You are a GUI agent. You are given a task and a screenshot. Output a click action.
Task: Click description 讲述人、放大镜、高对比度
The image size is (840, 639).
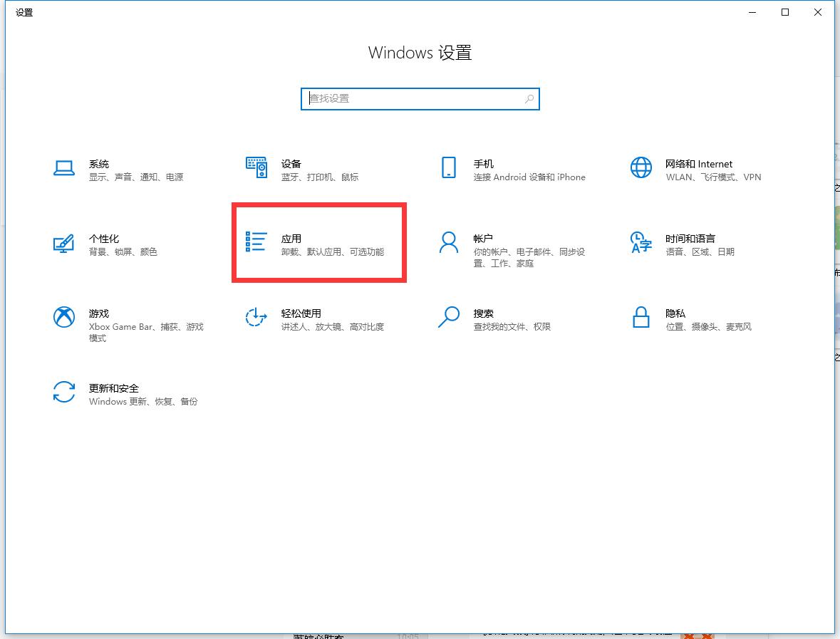333,327
